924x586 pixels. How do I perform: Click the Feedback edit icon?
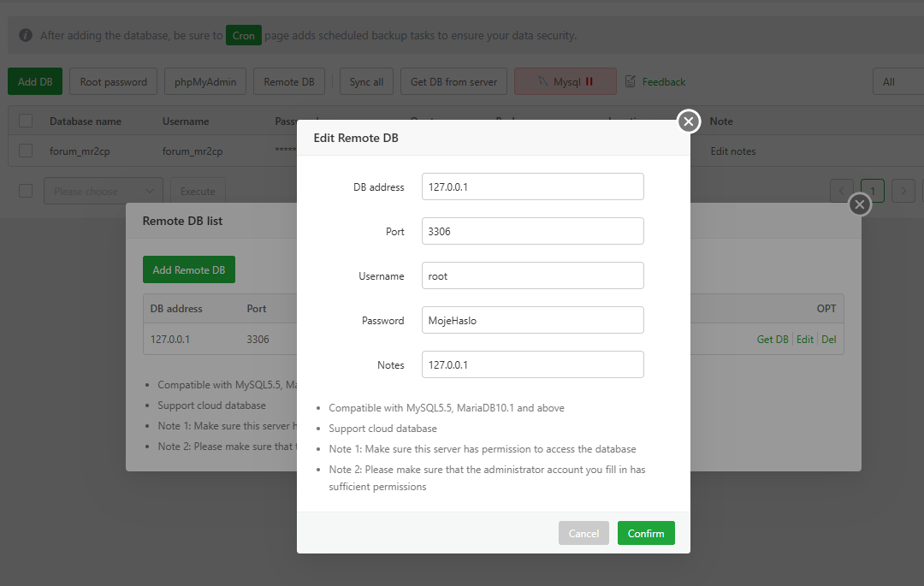pos(631,82)
